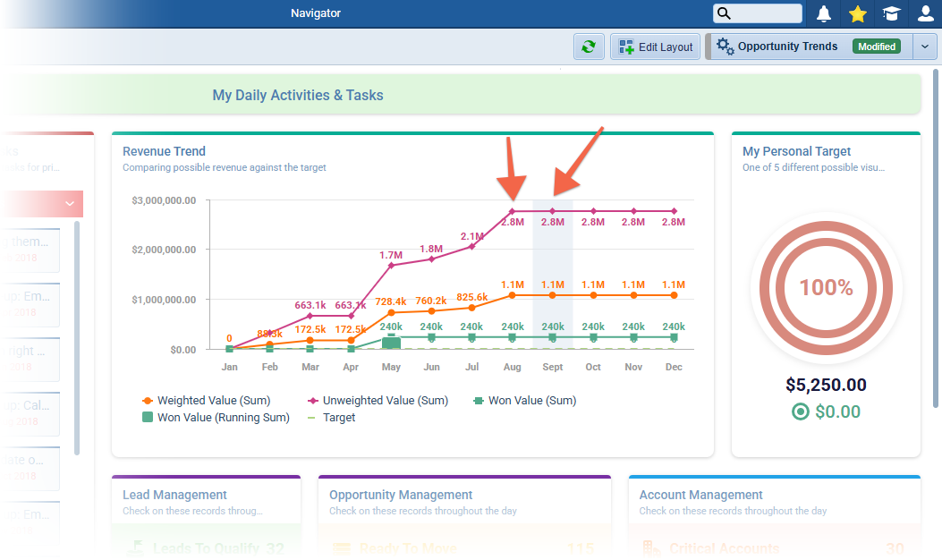Click the 100% progress ring
This screenshot has height=560, width=942.
point(826,288)
